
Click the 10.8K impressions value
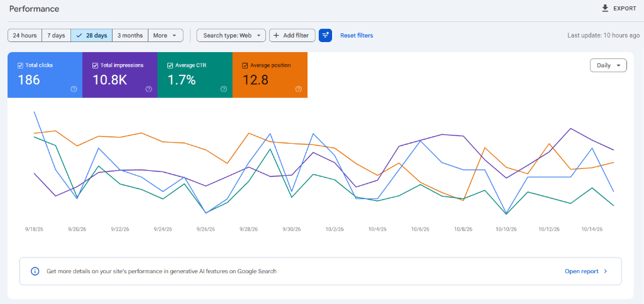tap(109, 80)
